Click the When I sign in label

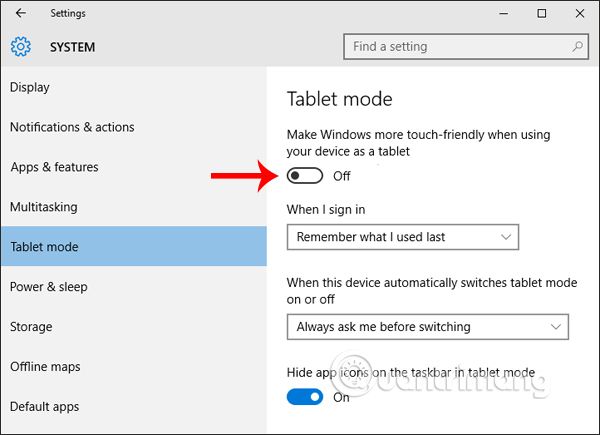pyautogui.click(x=326, y=210)
